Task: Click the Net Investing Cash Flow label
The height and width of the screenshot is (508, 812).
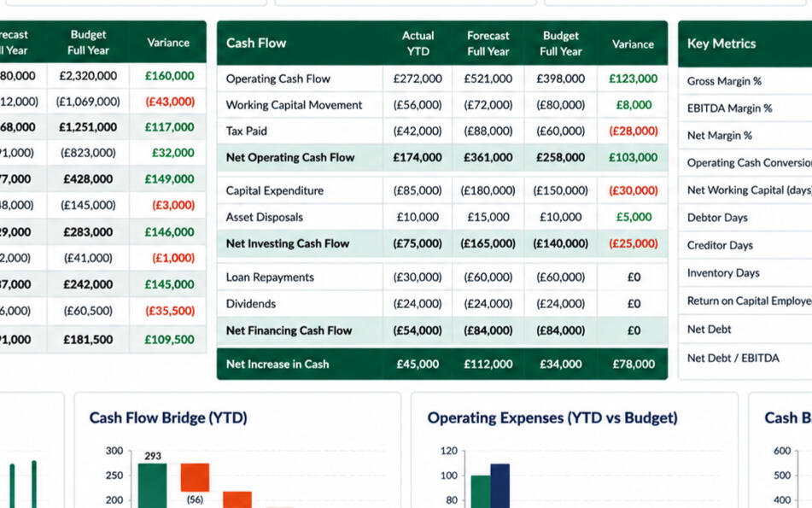Action: [288, 243]
